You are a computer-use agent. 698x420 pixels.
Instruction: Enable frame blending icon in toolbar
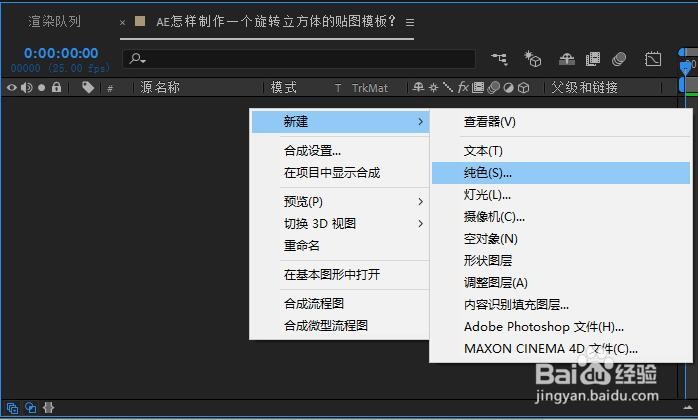pos(592,59)
